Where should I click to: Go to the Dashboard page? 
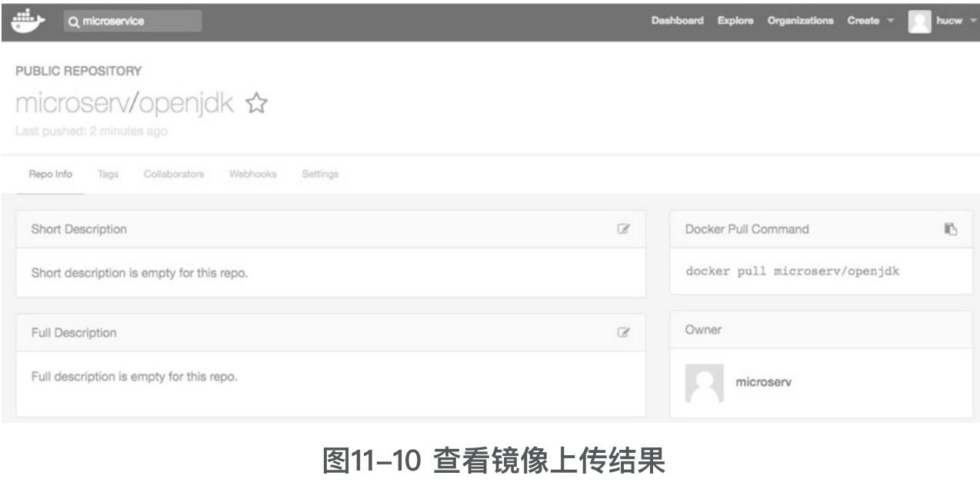tap(677, 21)
